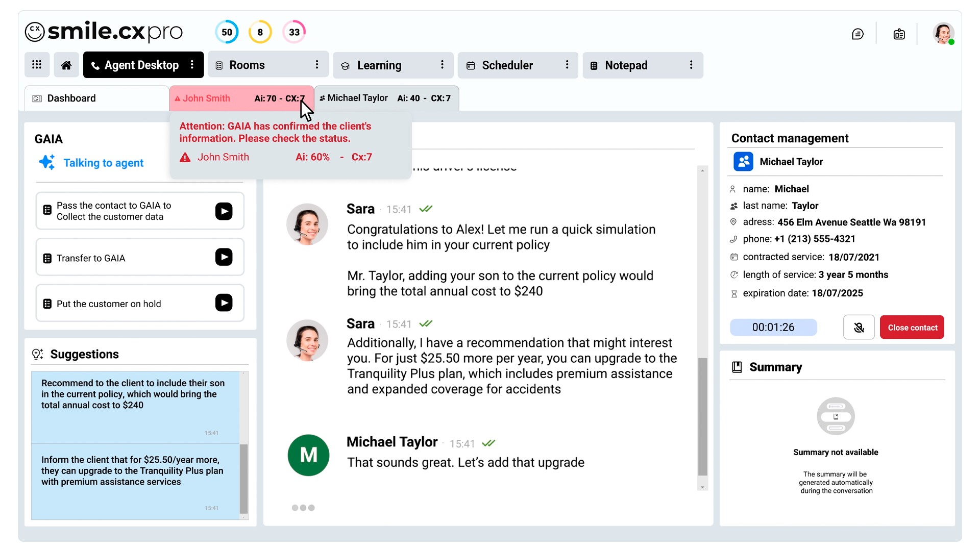Run Pass the contact to GAIA action
Image resolution: width=980 pixels, height=551 pixels.
pos(224,211)
